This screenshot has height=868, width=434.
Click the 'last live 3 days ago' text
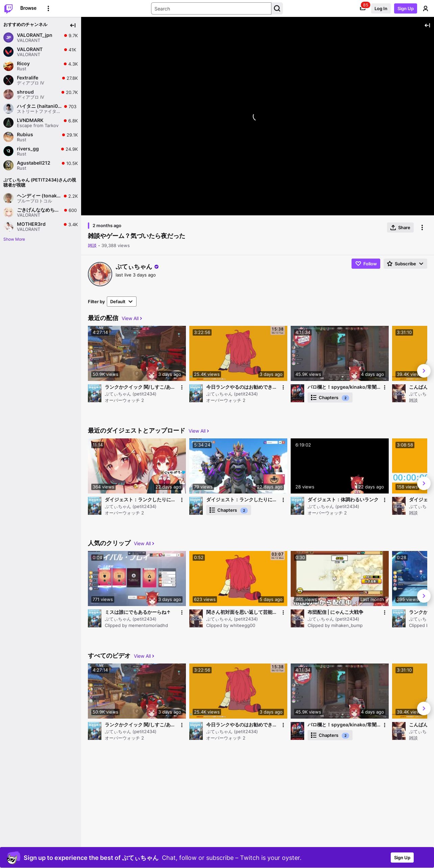136,275
